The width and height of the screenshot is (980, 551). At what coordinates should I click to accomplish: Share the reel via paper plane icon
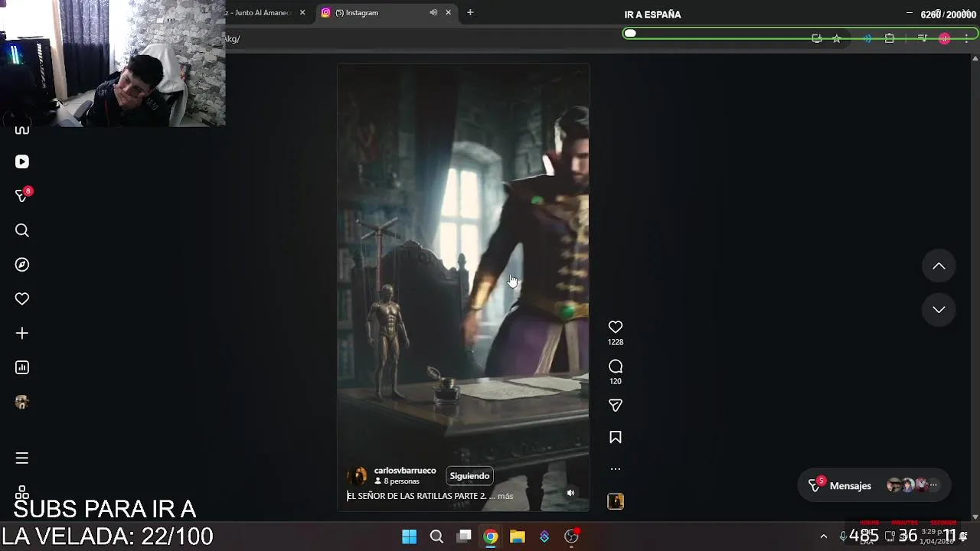616,405
